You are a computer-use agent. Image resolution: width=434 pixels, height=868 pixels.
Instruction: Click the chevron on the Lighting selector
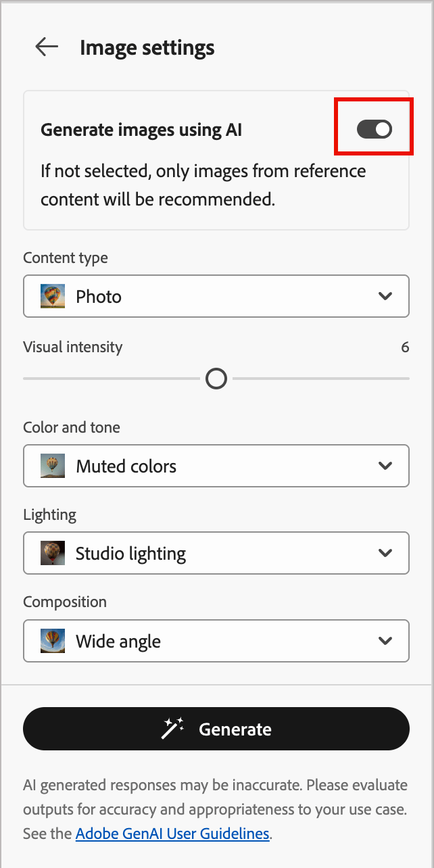click(386, 552)
